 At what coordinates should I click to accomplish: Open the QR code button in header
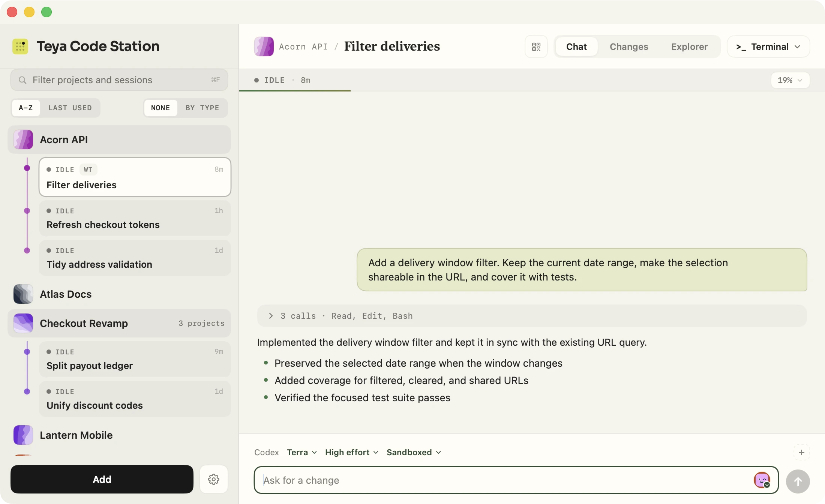pyautogui.click(x=536, y=46)
